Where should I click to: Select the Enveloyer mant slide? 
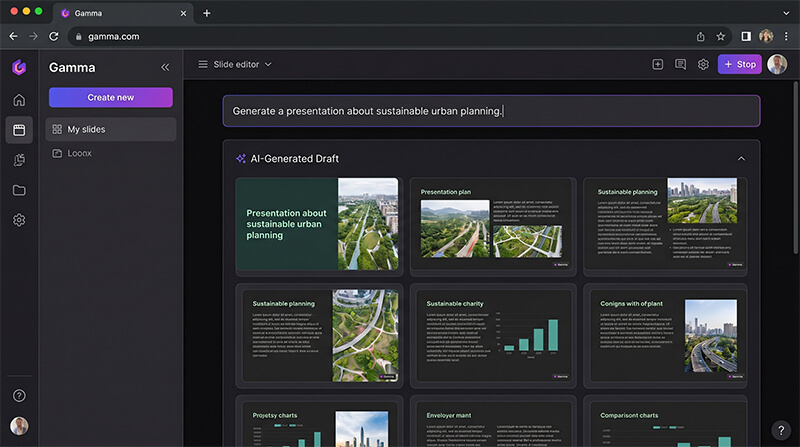tap(493, 421)
